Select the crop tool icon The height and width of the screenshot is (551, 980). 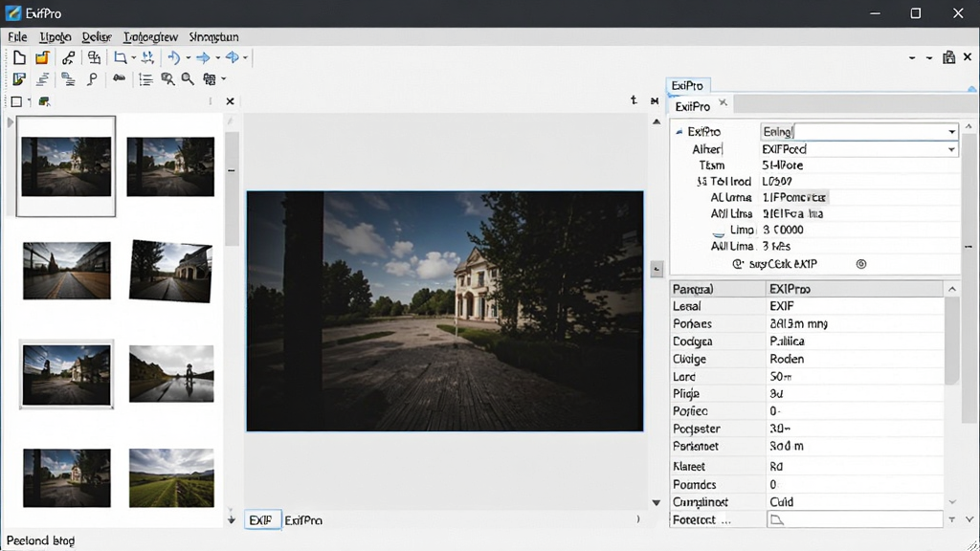(120, 58)
